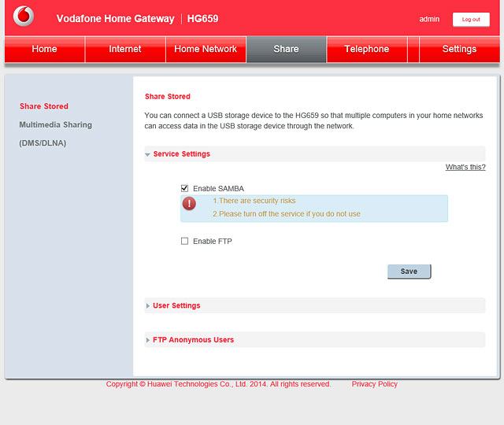Switch to the Home Network tab
Image resolution: width=504 pixels, height=425 pixels.
206,49
